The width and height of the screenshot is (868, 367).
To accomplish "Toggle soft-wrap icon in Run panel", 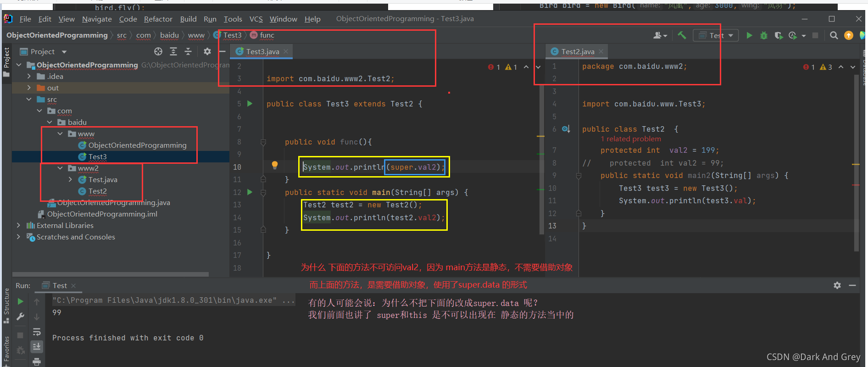I will (37, 332).
